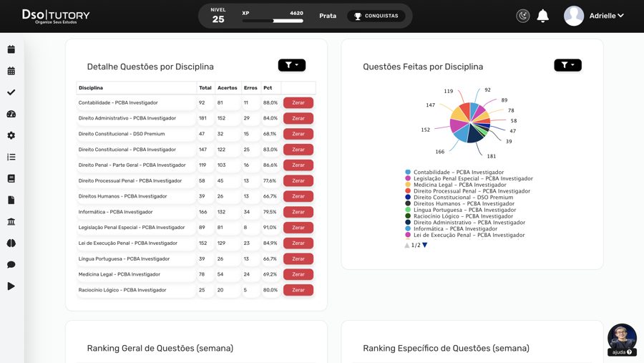This screenshot has height=363, width=644.
Task: Toggle Direito Administrativo legend entry
Action: tap(465, 223)
